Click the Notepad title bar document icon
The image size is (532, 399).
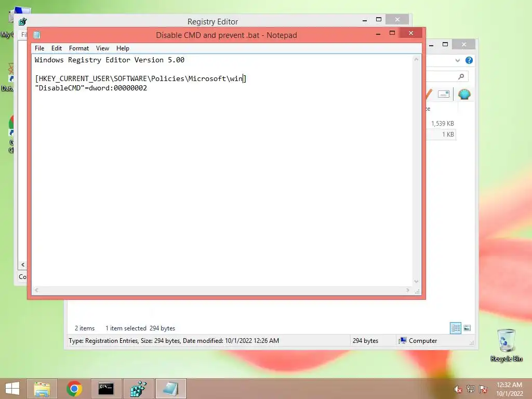tap(37, 35)
